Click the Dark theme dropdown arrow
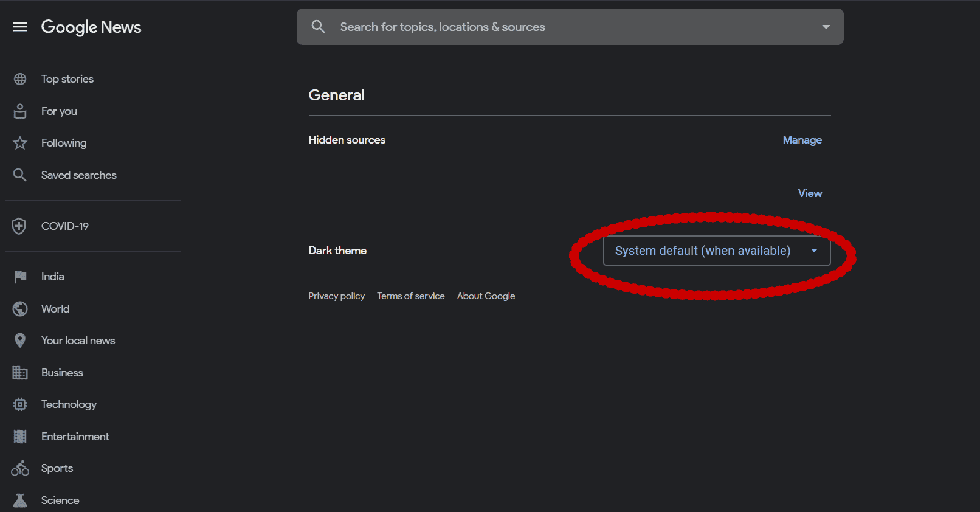This screenshot has width=980, height=512. [814, 251]
